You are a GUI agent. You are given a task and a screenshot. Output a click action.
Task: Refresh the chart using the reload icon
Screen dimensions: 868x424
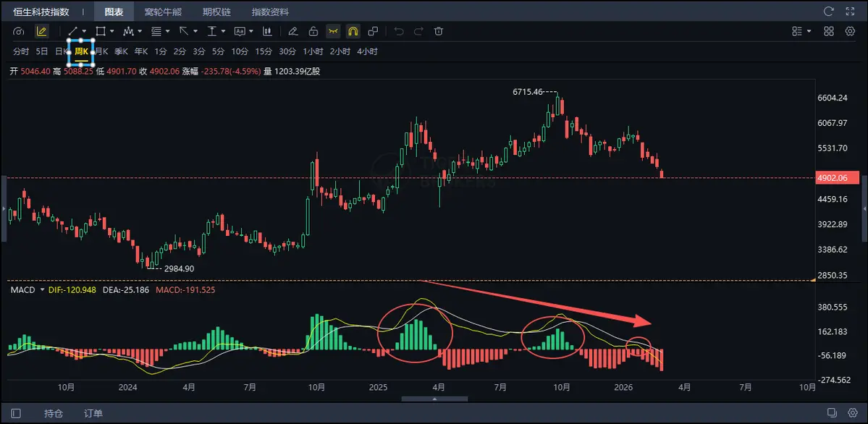pyautogui.click(x=829, y=12)
